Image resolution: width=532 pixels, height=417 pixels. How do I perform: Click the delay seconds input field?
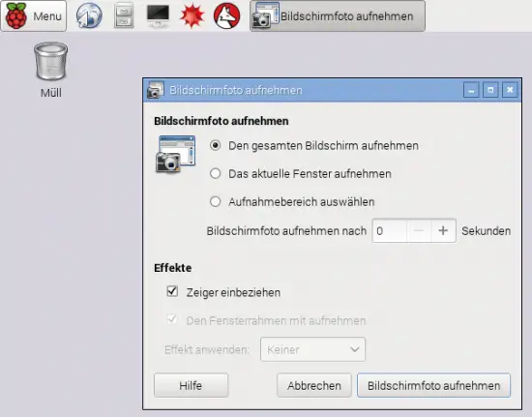390,230
